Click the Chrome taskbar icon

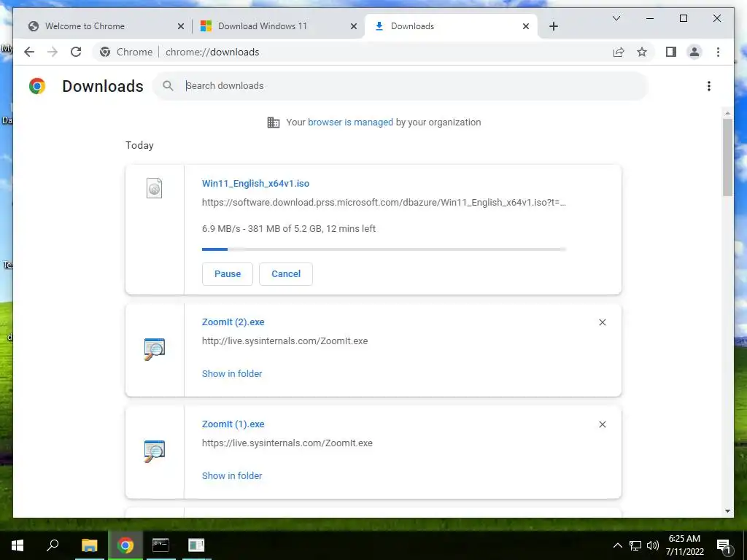(125, 545)
